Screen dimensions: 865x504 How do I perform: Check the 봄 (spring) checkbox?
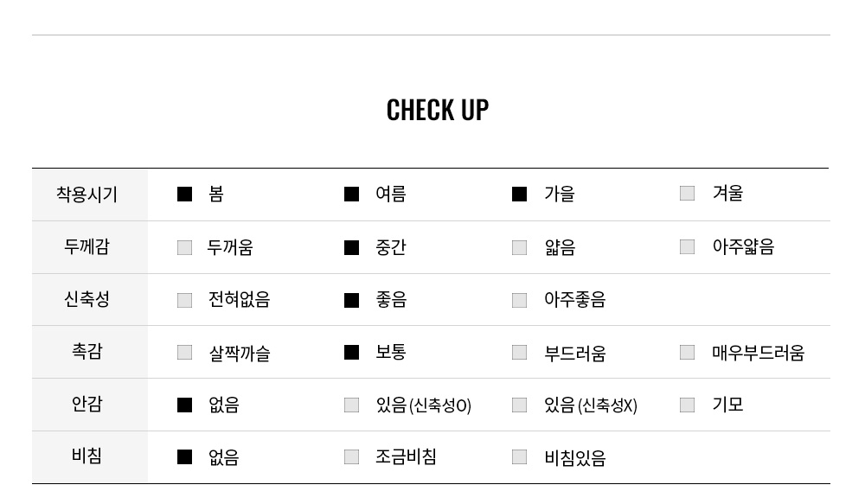click(x=184, y=195)
